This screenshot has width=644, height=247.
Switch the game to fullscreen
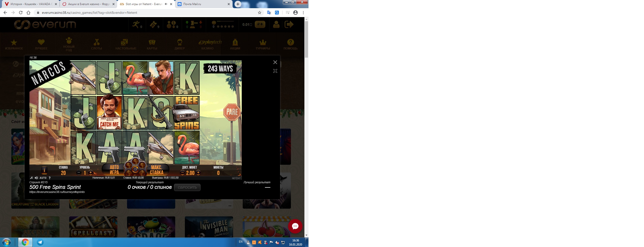pyautogui.click(x=275, y=71)
